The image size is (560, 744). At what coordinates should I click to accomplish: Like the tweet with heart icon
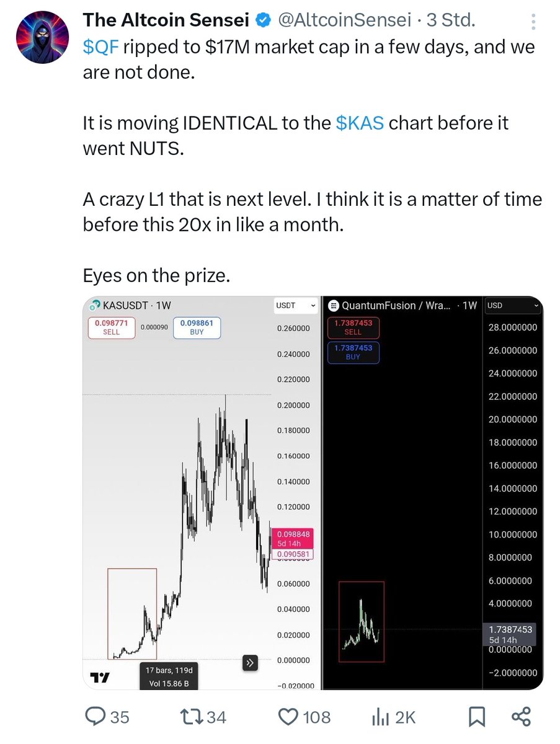click(288, 717)
